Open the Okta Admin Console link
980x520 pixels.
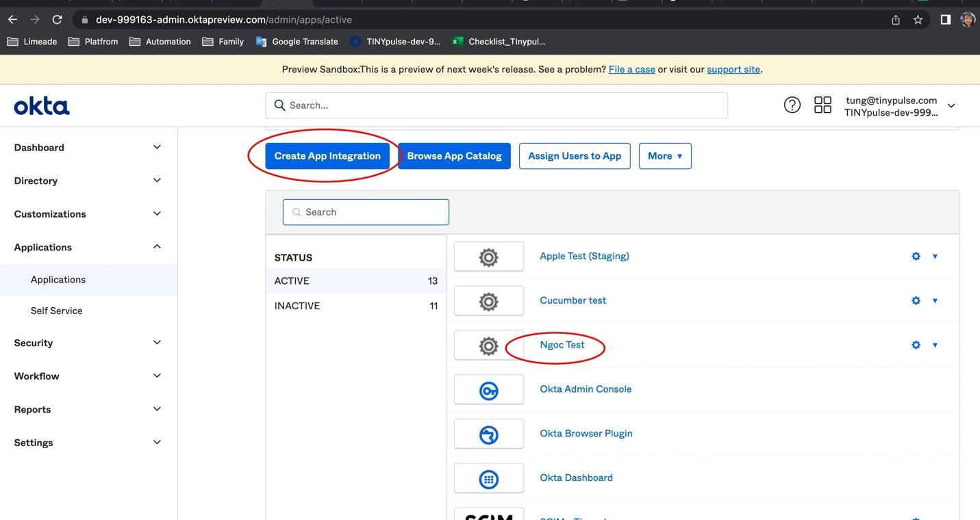tap(586, 389)
